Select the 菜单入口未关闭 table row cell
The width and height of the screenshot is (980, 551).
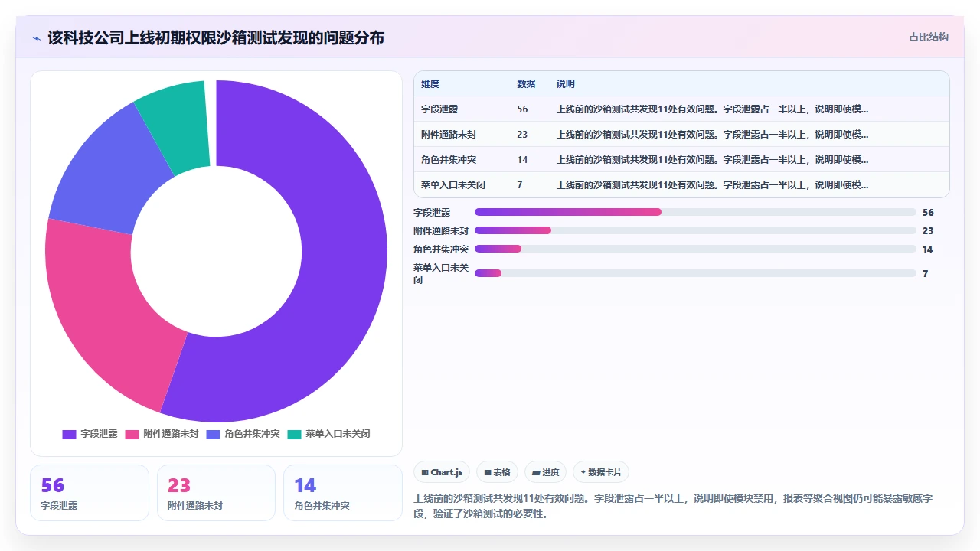click(453, 185)
